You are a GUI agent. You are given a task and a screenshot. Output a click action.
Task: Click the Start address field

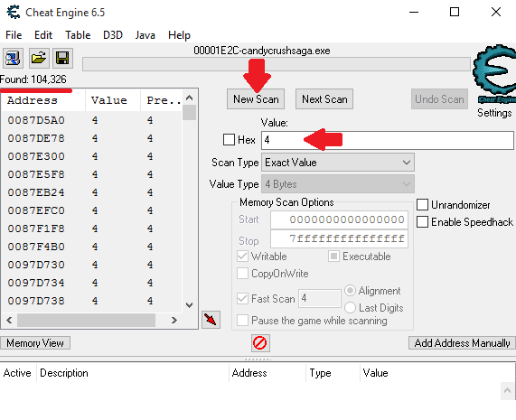[339, 219]
